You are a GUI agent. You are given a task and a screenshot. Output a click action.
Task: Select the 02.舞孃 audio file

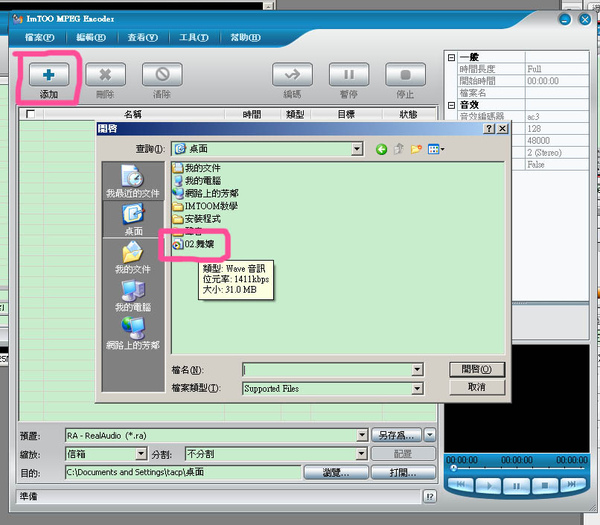194,244
